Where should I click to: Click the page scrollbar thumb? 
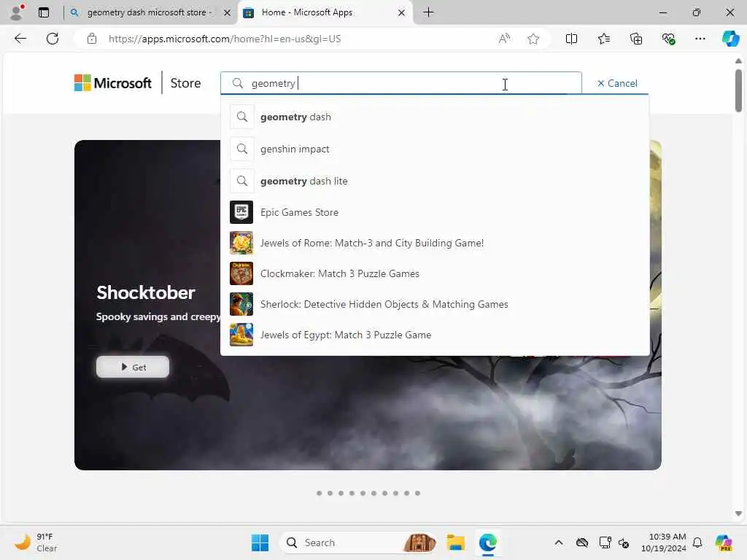(x=738, y=90)
